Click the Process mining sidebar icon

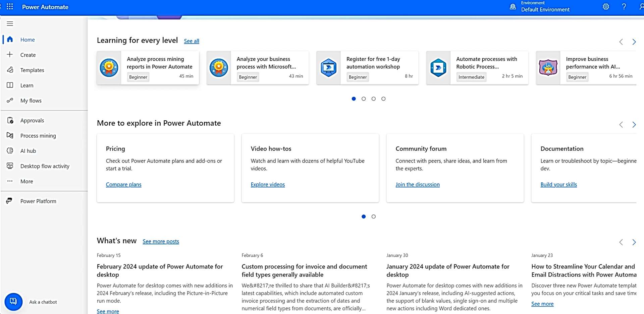[10, 135]
